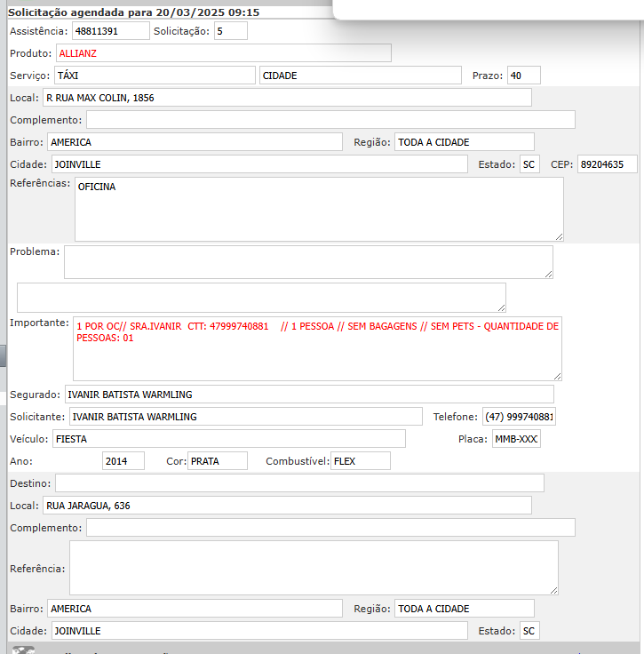Click the Assistência number field
The height and width of the screenshot is (654, 644).
[110, 31]
